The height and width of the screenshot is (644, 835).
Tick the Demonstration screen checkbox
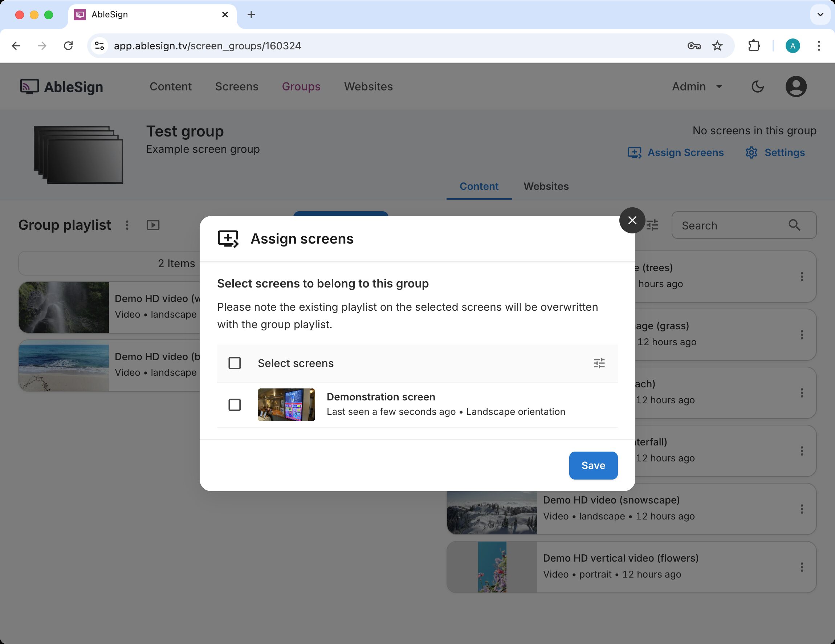(235, 405)
